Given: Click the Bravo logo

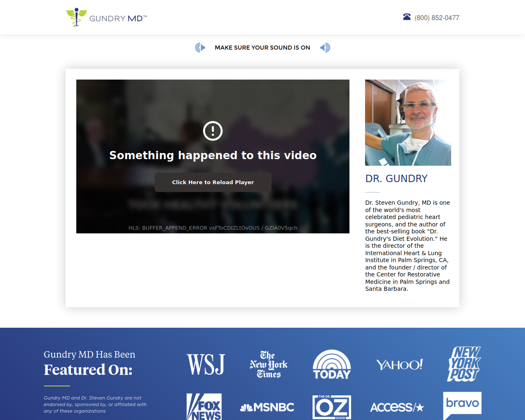Looking at the screenshot, I should [x=463, y=406].
